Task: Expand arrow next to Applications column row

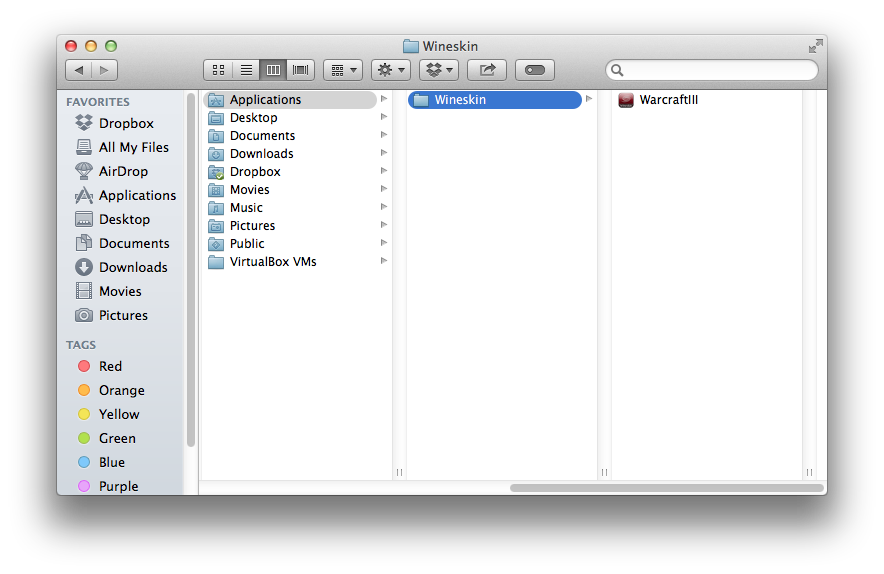Action: click(x=384, y=99)
